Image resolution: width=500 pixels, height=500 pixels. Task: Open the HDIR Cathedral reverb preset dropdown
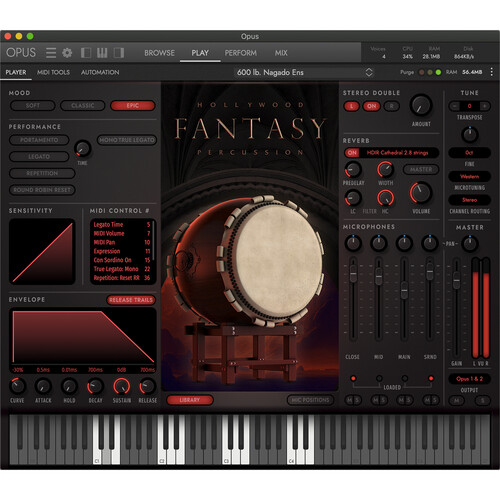[x=397, y=153]
